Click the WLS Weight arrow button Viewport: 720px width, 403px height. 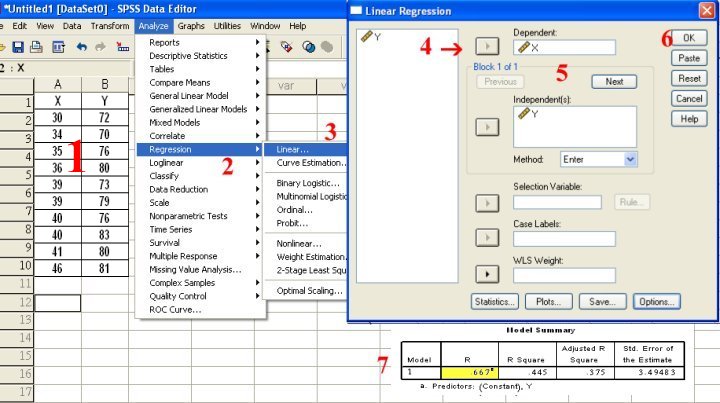pos(487,274)
